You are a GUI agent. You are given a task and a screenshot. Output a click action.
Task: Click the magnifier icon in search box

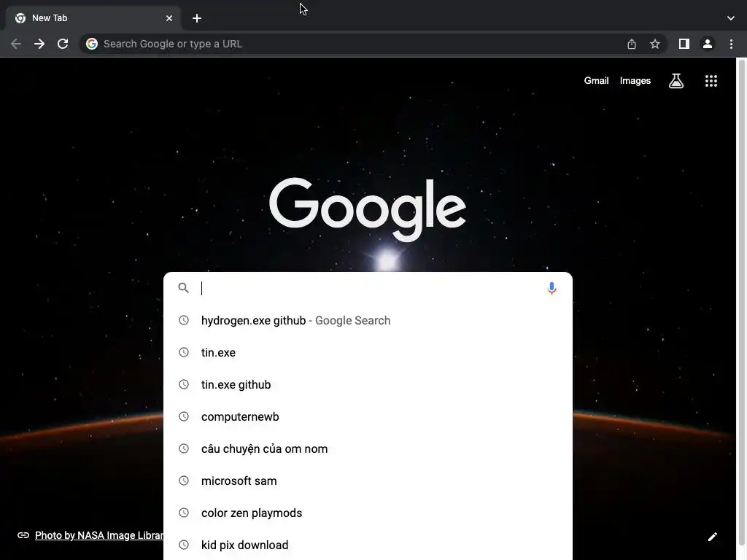183,287
